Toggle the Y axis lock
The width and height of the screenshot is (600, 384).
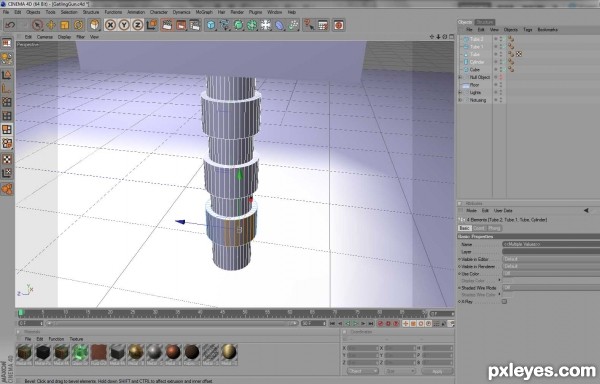pyautogui.click(x=124, y=25)
